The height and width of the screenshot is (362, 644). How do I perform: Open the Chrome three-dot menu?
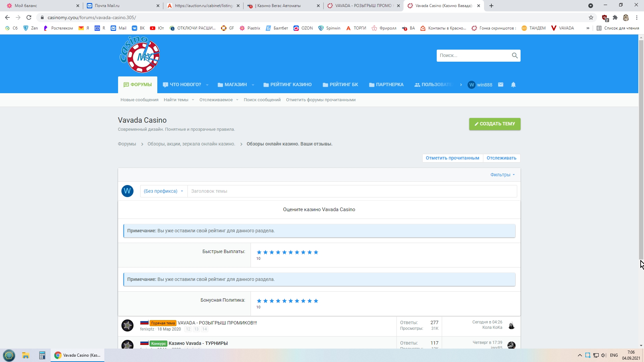coord(636,17)
